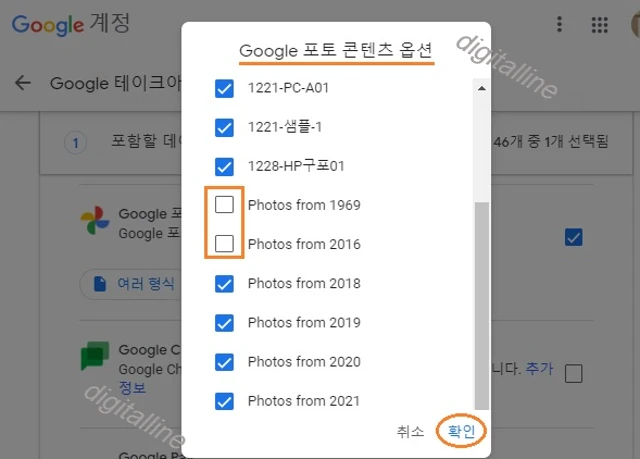
Task: Uncheck the 1228-HP구포01 album checkbox
Action: [224, 167]
